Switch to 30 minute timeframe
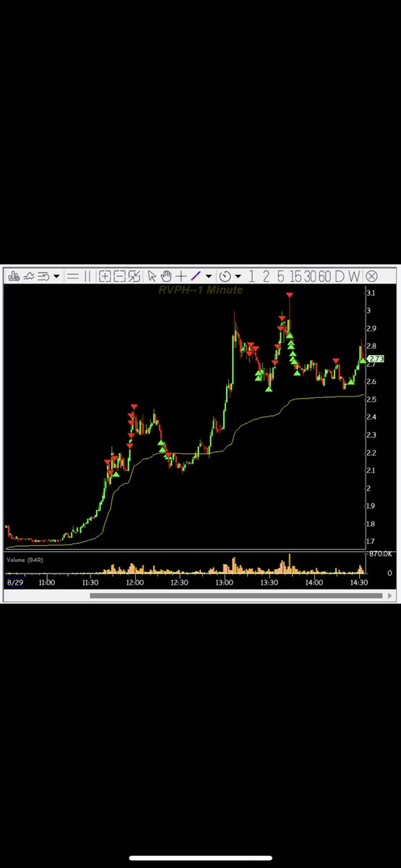Viewport: 401px width, 868px height. [x=310, y=276]
